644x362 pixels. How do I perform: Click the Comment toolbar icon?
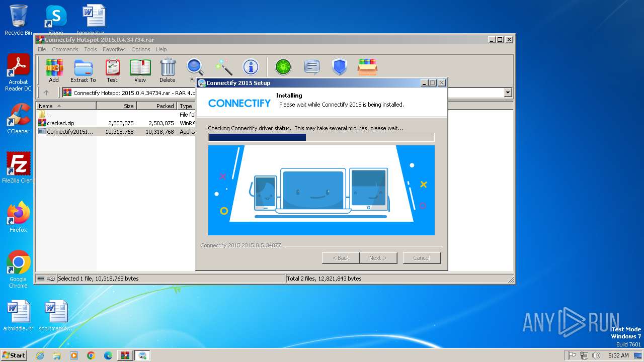pos(312,67)
